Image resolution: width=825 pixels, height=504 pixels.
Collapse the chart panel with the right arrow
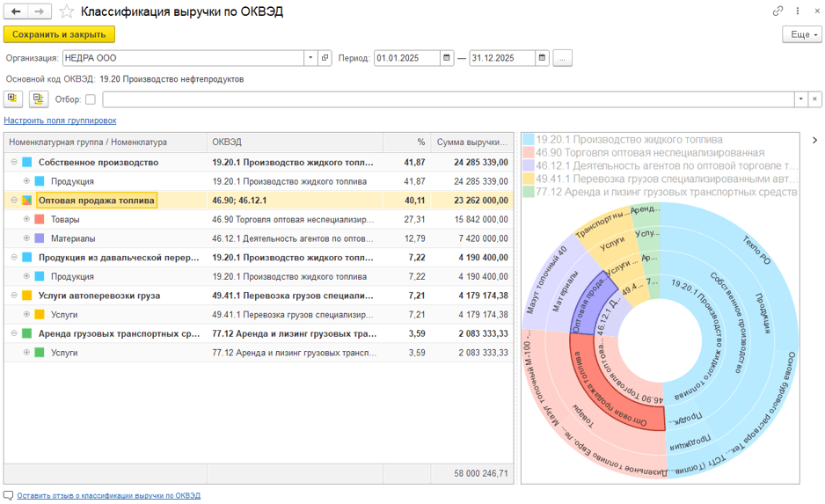pos(814,140)
